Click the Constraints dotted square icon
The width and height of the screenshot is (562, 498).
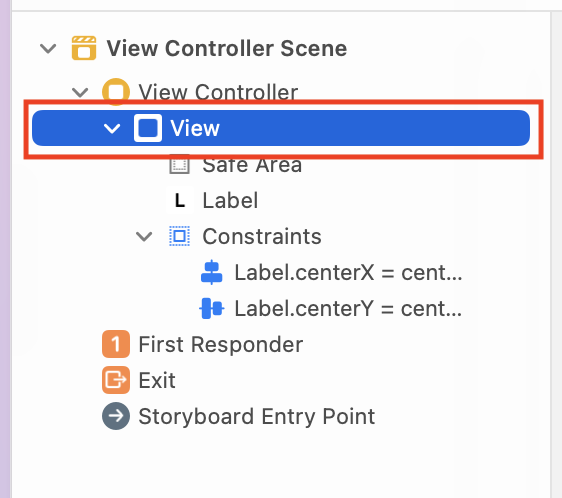tap(179, 236)
